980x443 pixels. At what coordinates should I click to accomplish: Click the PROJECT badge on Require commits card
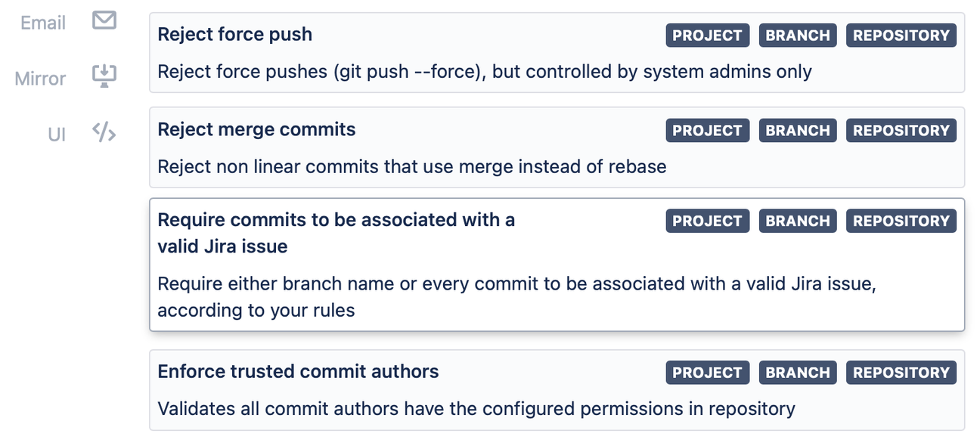tap(707, 220)
